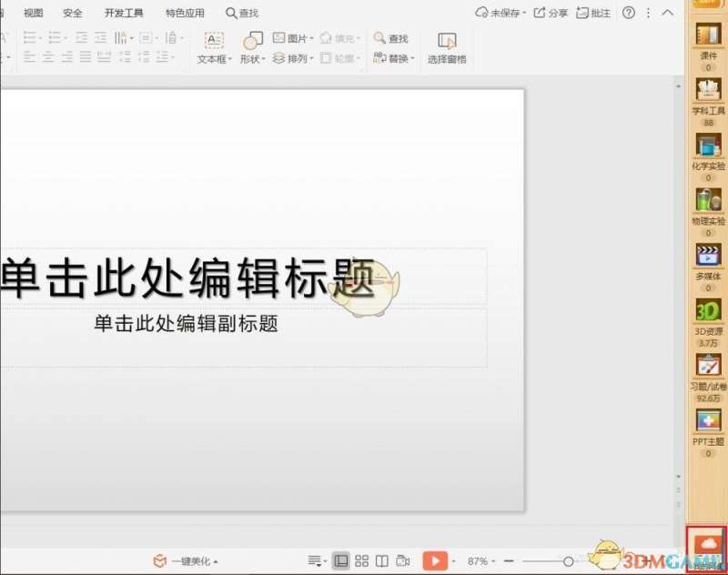Switch to normal view mode

pos(341,560)
